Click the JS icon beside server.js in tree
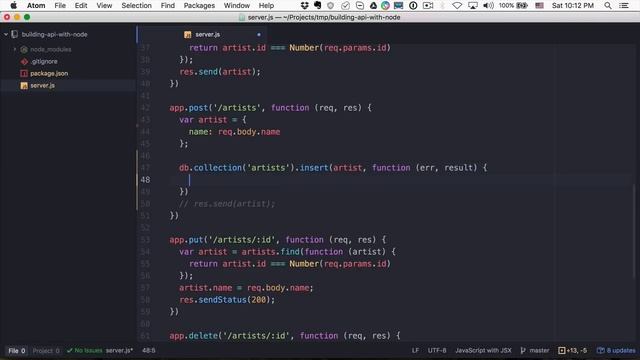The width and height of the screenshot is (640, 360). [24, 86]
